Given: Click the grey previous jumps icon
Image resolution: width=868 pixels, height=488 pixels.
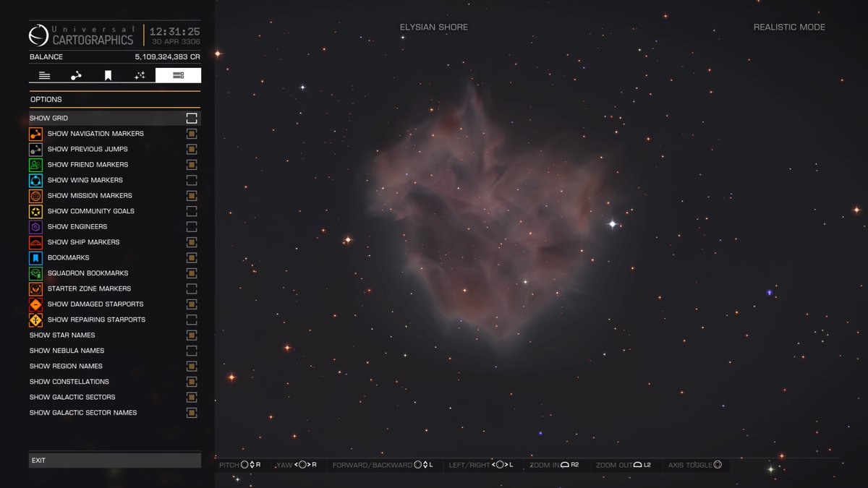Looking at the screenshot, I should (x=35, y=150).
